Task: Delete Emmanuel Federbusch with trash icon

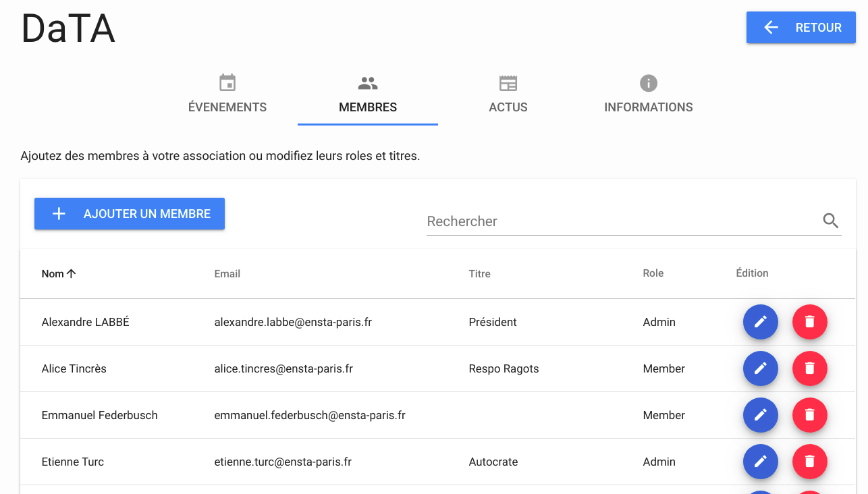Action: (x=810, y=415)
